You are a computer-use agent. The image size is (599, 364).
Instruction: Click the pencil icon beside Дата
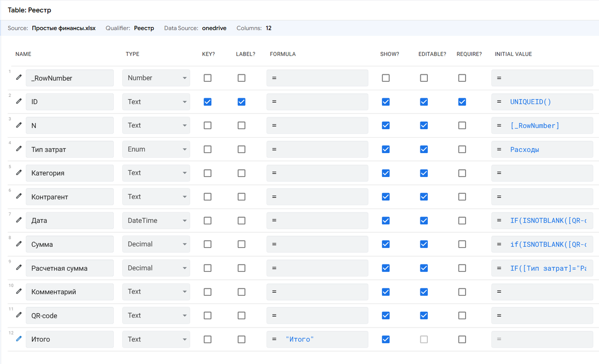[18, 220]
